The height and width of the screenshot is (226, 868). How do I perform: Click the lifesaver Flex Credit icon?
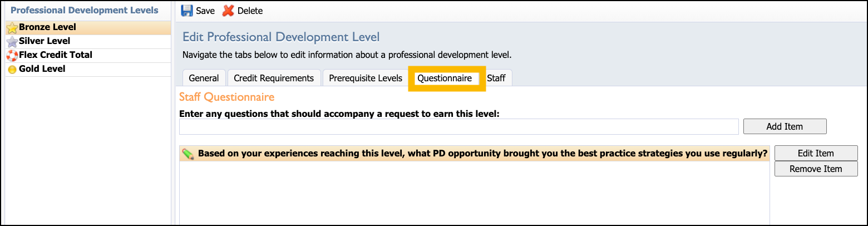(12, 56)
